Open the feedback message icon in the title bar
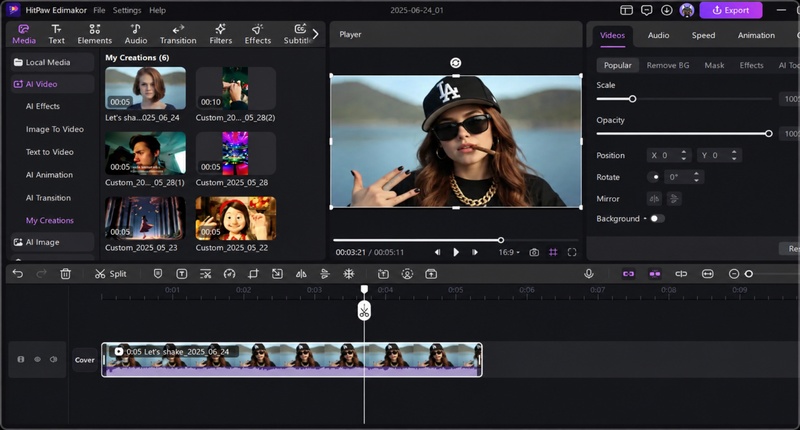Viewport: 800px width, 430px height. pos(646,10)
